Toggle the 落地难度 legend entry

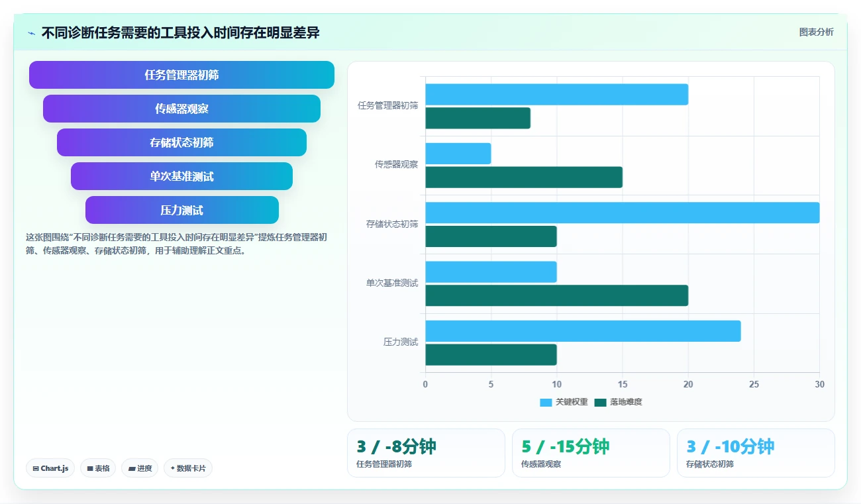[618, 402]
